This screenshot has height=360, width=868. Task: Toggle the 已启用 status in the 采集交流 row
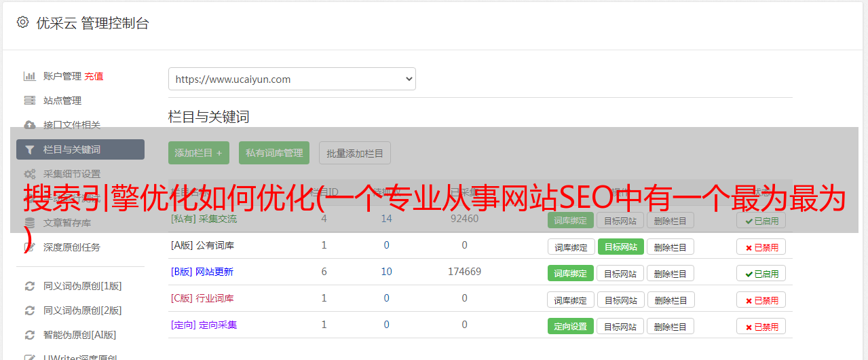pos(761,220)
